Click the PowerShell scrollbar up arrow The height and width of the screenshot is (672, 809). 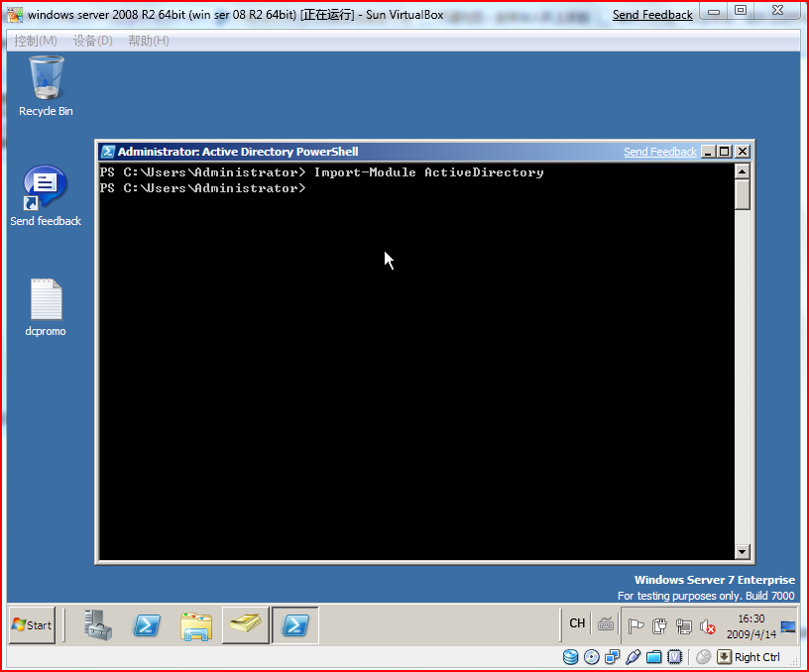click(742, 171)
